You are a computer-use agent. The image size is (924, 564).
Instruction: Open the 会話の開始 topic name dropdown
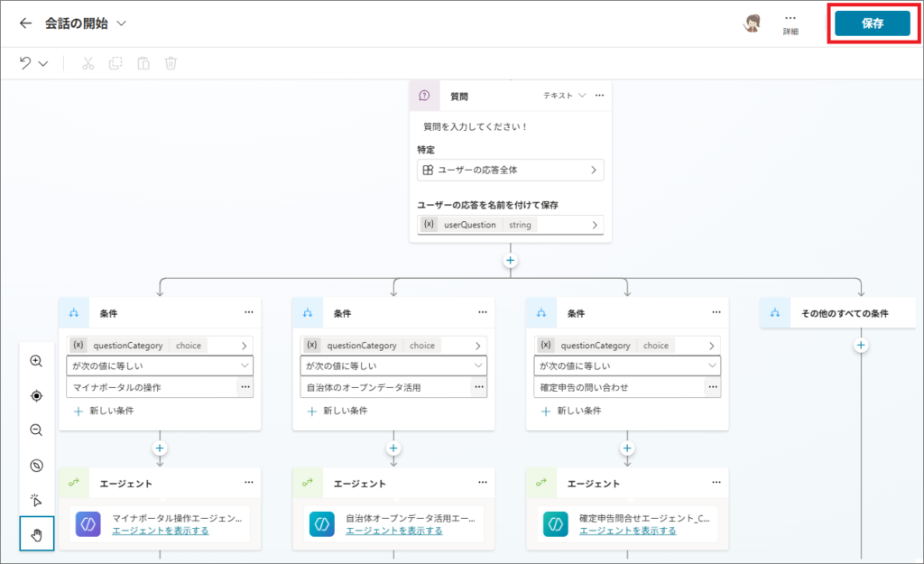[x=122, y=23]
